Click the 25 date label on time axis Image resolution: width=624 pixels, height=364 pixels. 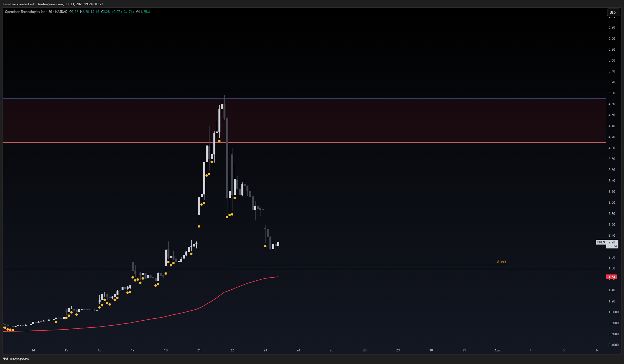[x=332, y=350]
